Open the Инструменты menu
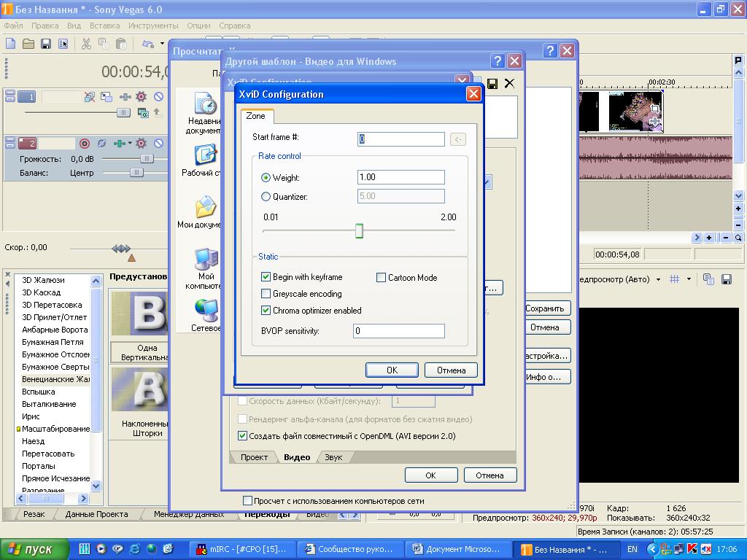 click(153, 26)
